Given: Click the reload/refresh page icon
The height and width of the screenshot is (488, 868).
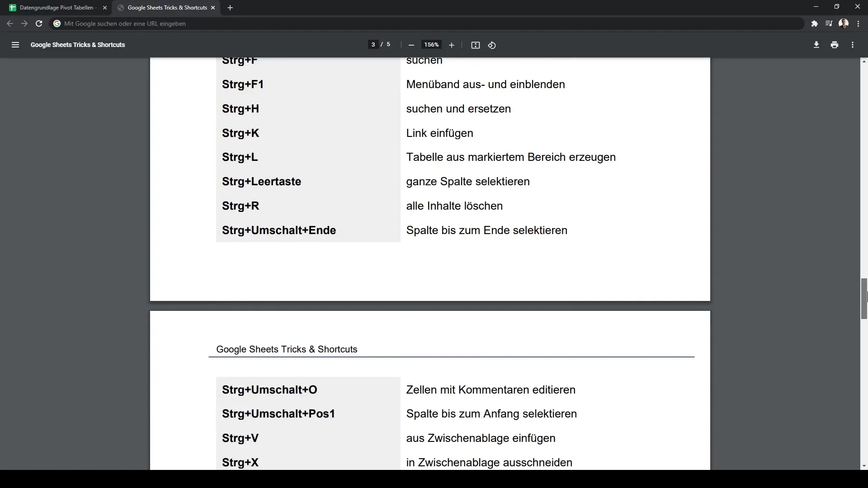Looking at the screenshot, I should click(x=39, y=24).
